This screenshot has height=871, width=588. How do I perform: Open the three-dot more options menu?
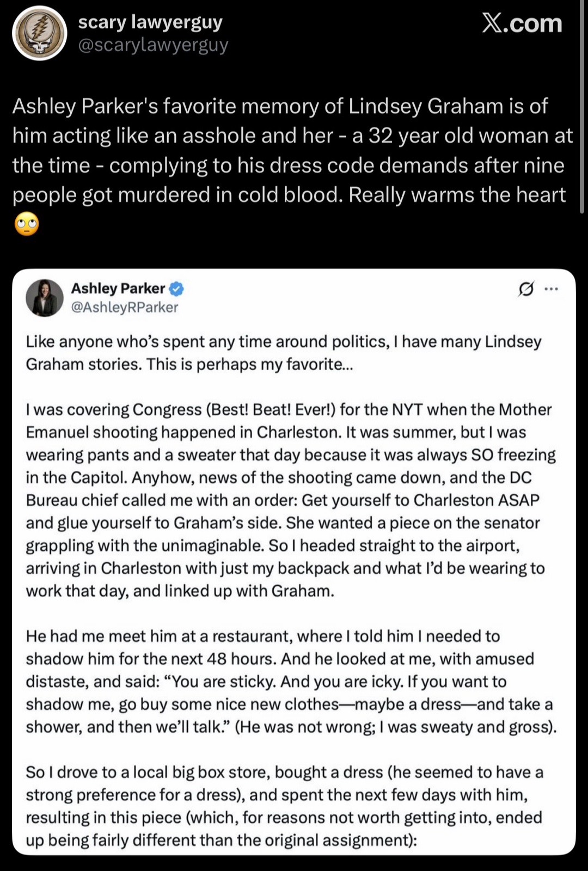pyautogui.click(x=552, y=290)
